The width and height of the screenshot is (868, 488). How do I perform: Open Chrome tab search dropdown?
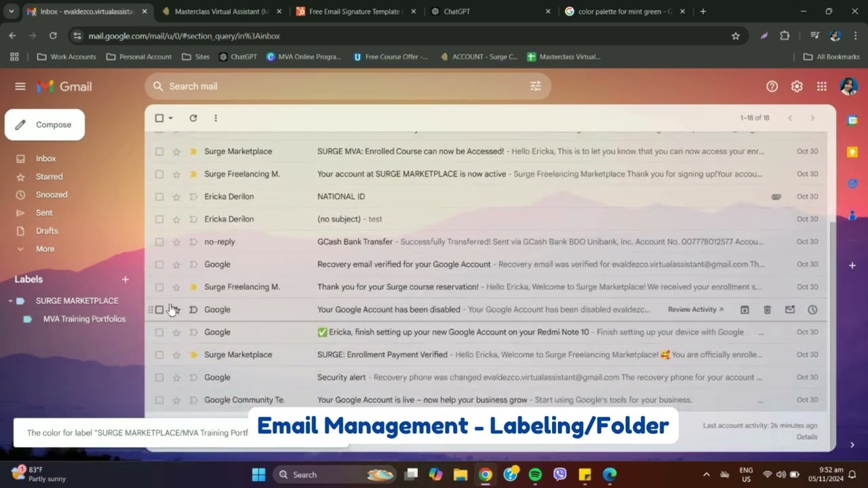click(12, 12)
